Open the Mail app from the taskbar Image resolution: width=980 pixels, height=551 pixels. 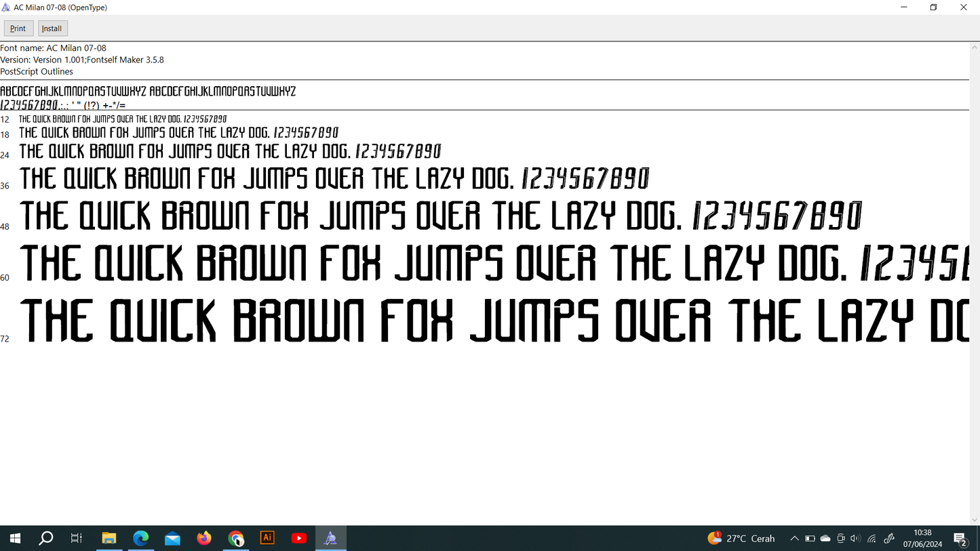(x=172, y=538)
